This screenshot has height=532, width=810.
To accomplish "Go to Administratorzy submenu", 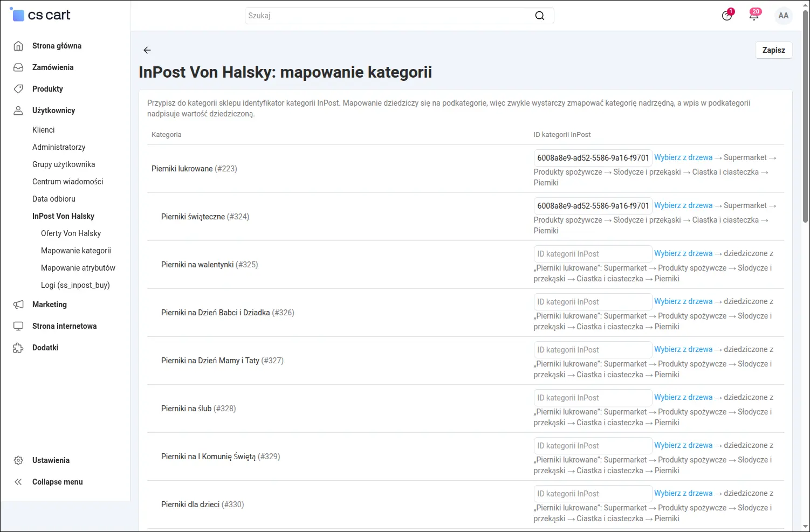I will coord(59,147).
